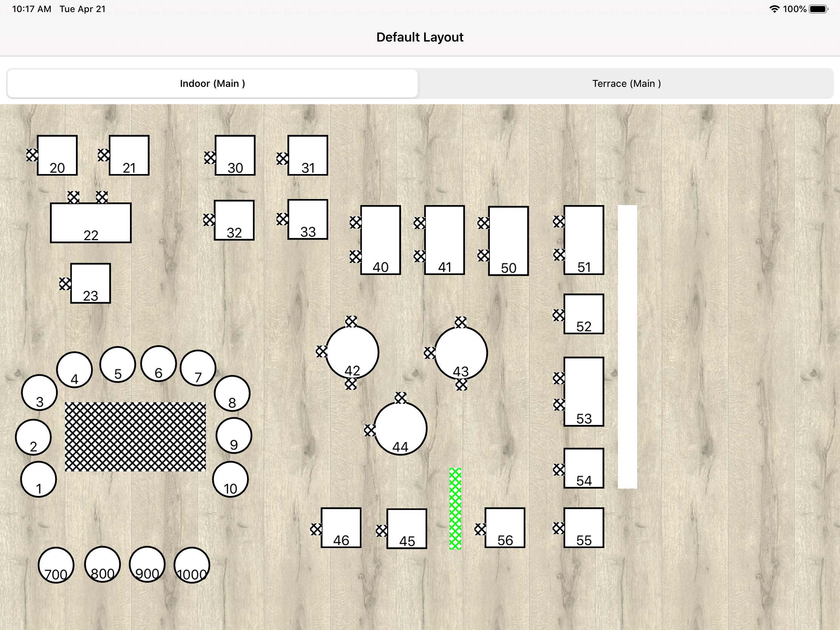Select round seat labeled 1000
840x630 pixels.
192,565
